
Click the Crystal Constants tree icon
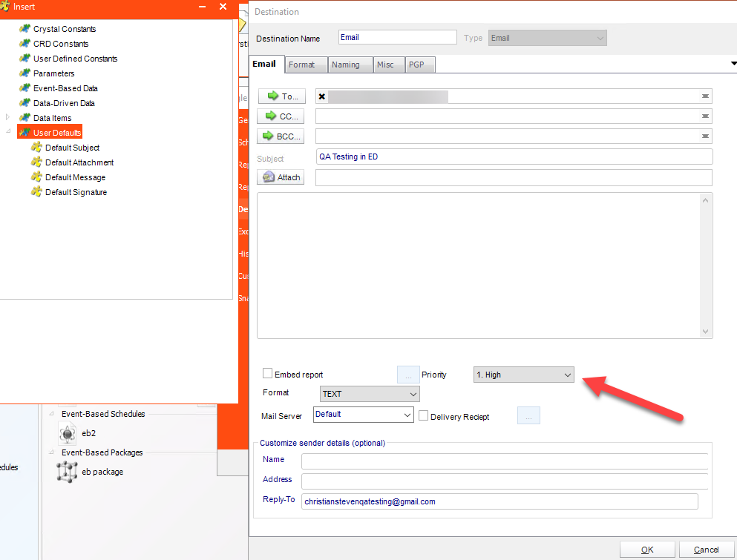[24, 29]
